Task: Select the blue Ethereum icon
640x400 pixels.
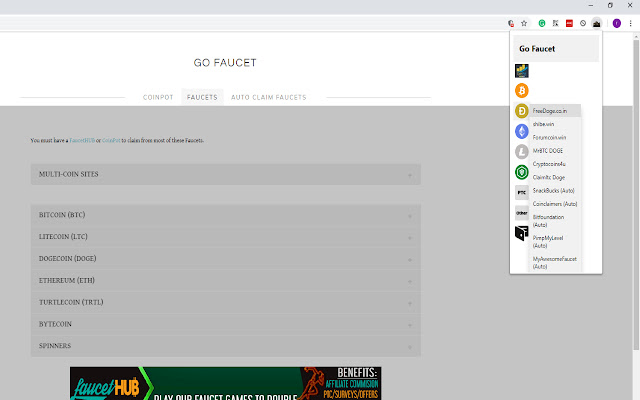Action: 521,131
